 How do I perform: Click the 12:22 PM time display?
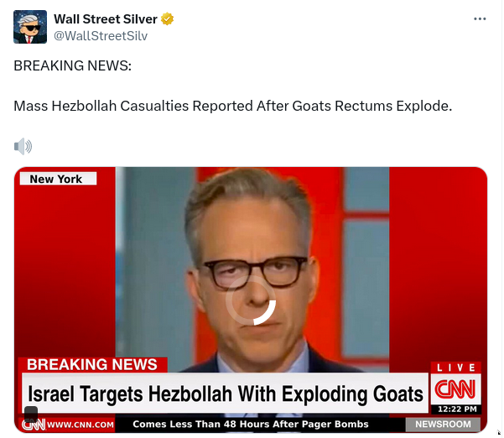click(457, 409)
